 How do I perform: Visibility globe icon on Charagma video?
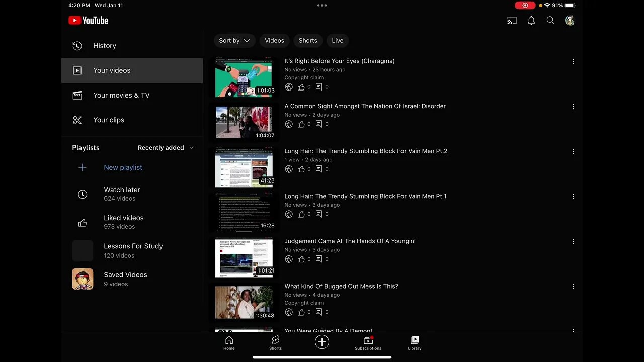click(289, 87)
